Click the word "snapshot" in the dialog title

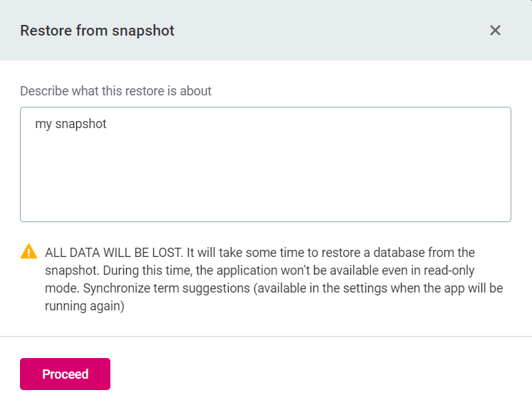click(147, 31)
